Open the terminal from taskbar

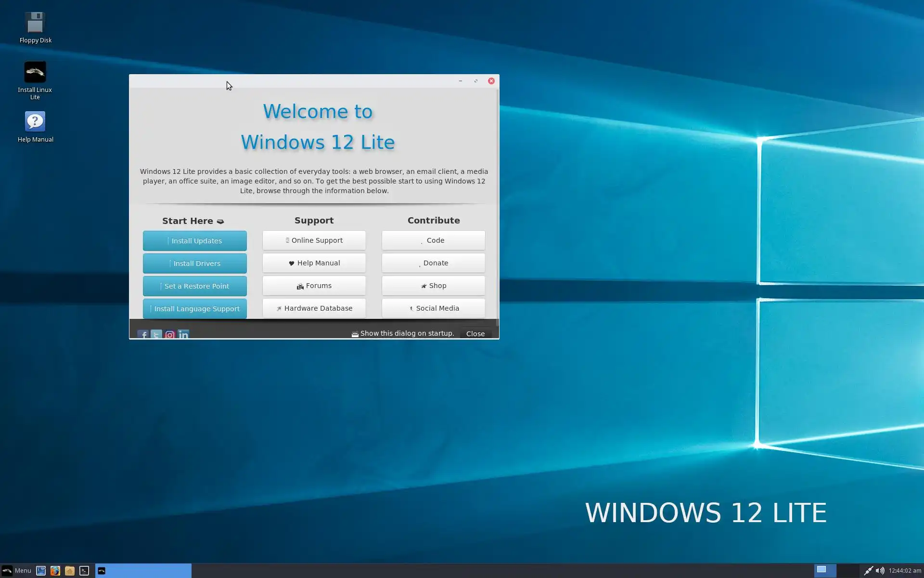84,571
